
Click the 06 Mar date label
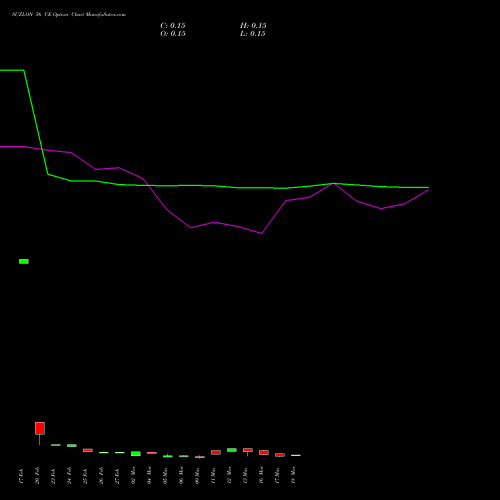(182, 476)
